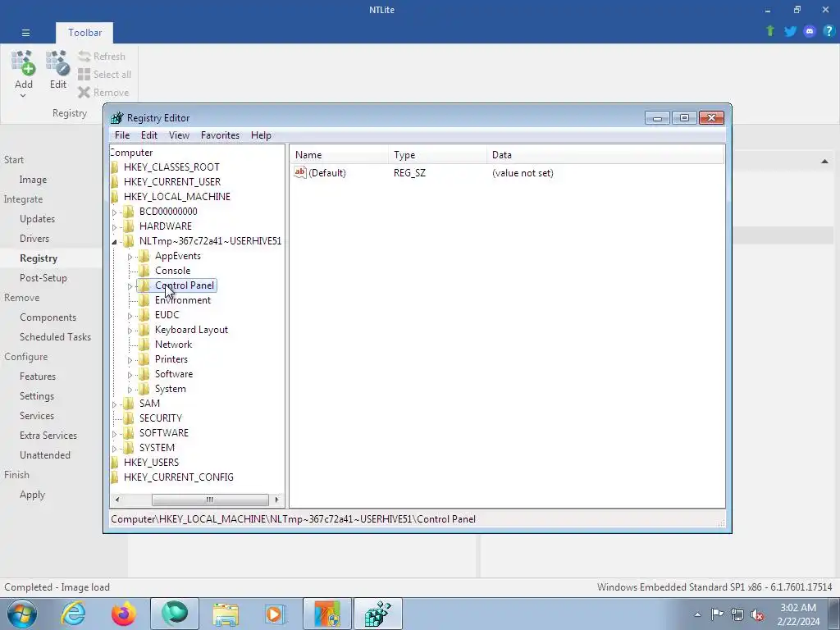
Task: Click the muted volume tray icon
Action: (757, 614)
